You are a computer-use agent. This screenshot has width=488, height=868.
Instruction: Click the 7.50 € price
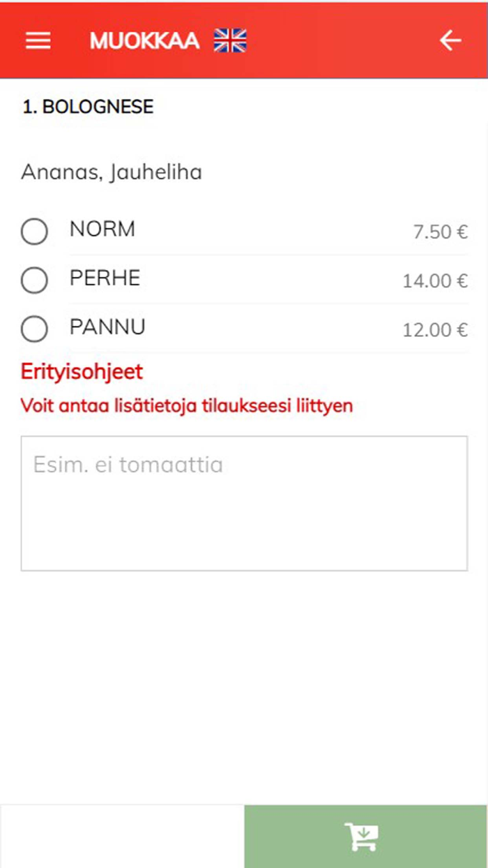(x=440, y=232)
